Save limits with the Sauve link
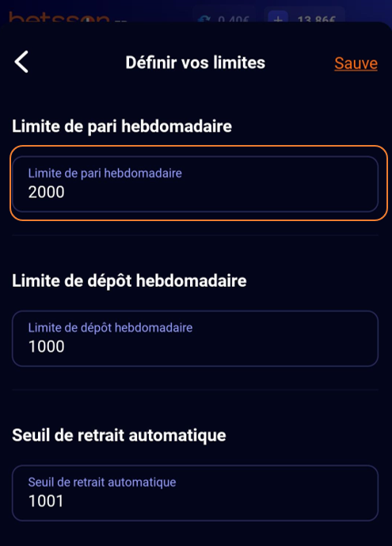The width and height of the screenshot is (392, 546). pos(356,63)
